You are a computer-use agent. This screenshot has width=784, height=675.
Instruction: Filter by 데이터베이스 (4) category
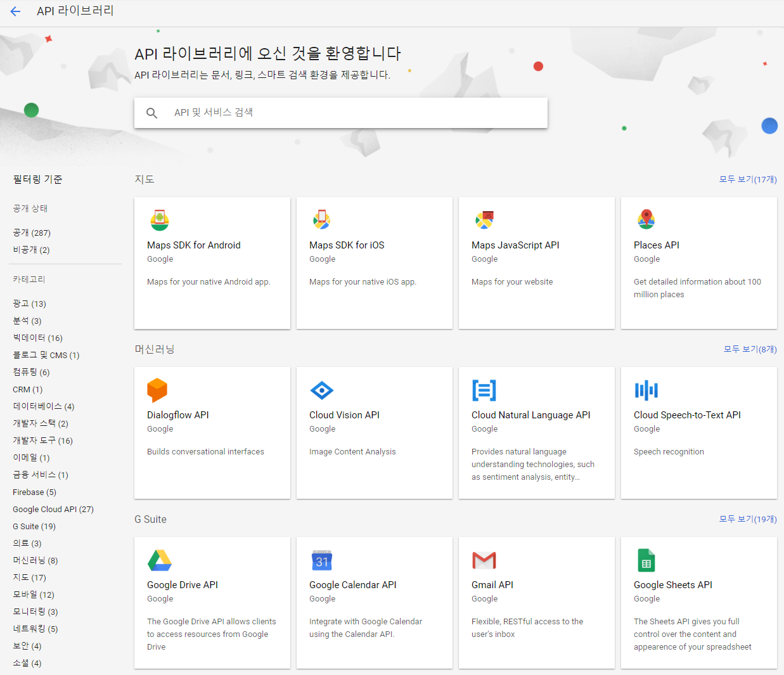[x=44, y=406]
